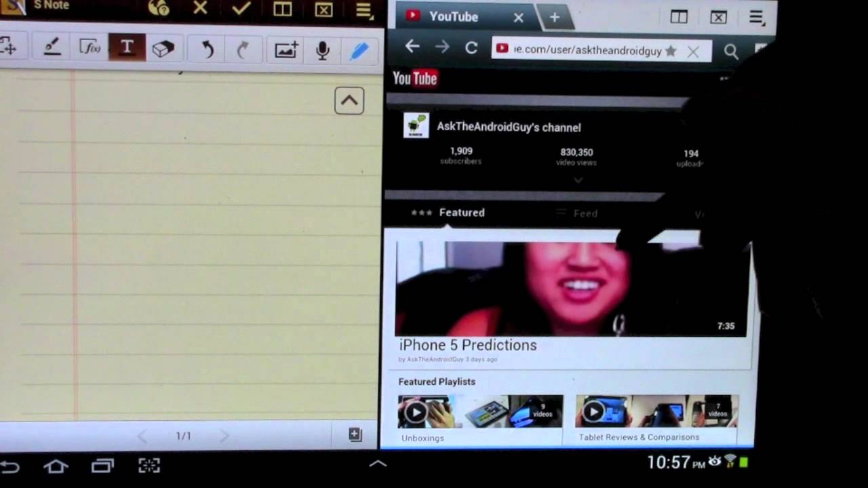Open the status clock 10:57 PM

(675, 464)
